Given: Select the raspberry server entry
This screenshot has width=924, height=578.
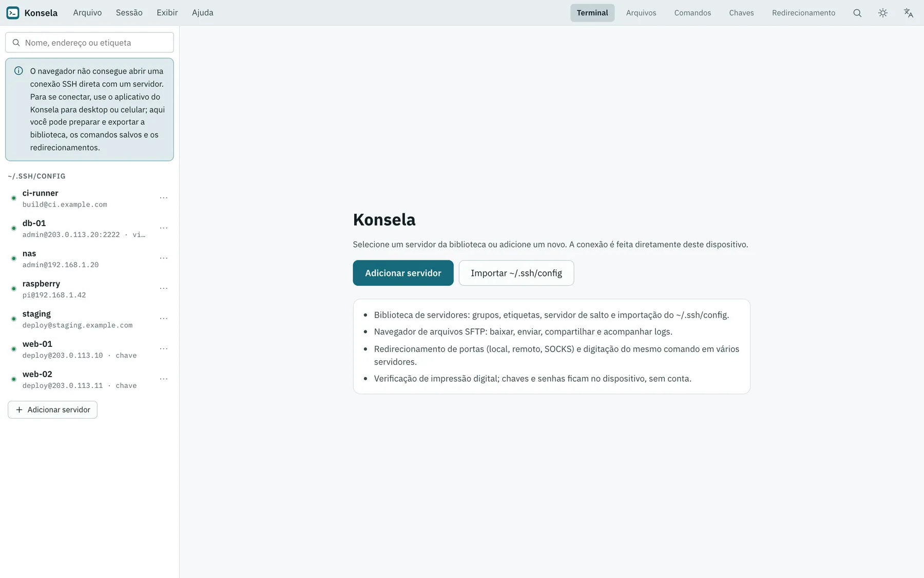Looking at the screenshot, I should [89, 289].
